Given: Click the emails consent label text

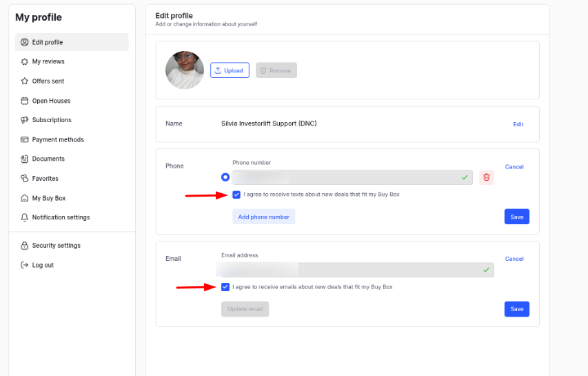Looking at the screenshot, I should (312, 287).
